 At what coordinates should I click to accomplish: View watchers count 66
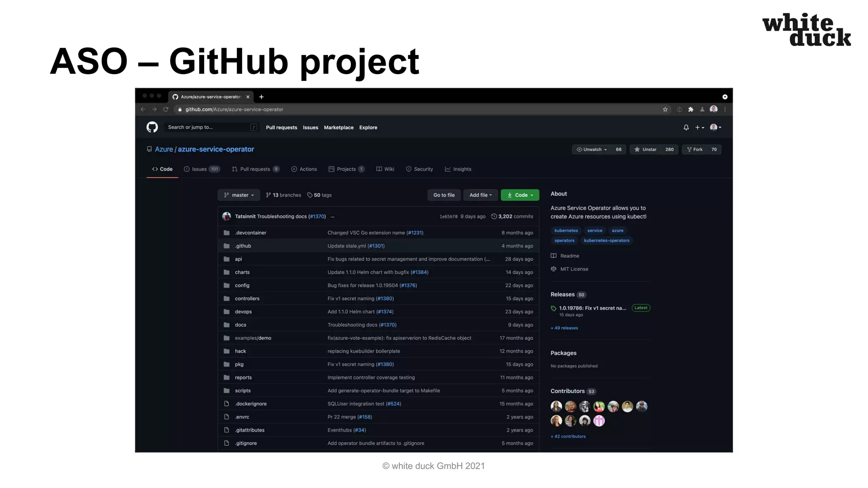point(619,150)
